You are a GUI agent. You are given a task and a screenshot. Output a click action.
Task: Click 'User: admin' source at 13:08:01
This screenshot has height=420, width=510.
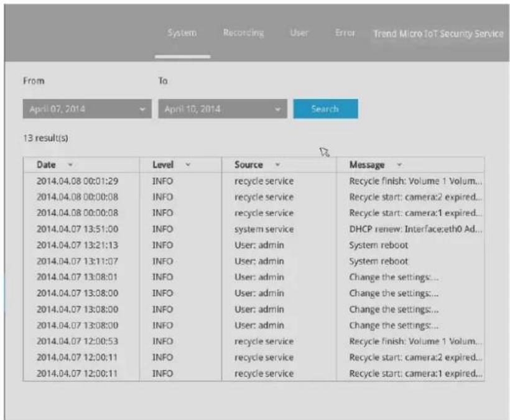[x=259, y=277]
